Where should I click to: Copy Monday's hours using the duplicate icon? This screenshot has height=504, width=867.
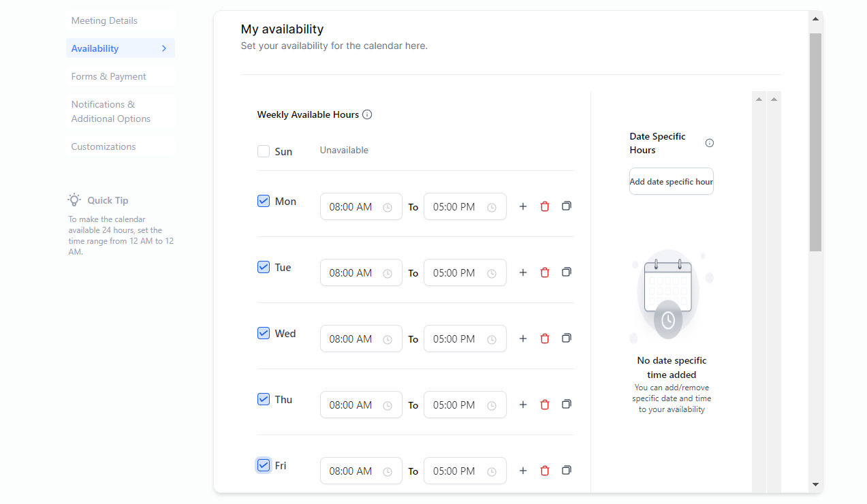click(x=566, y=206)
